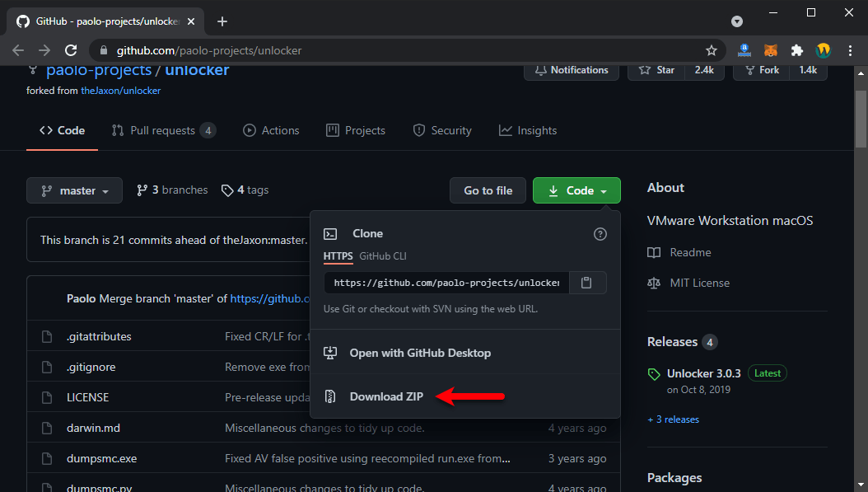Viewport: 868px width, 492px height.
Task: Click the clone URL text field
Action: 446,283
